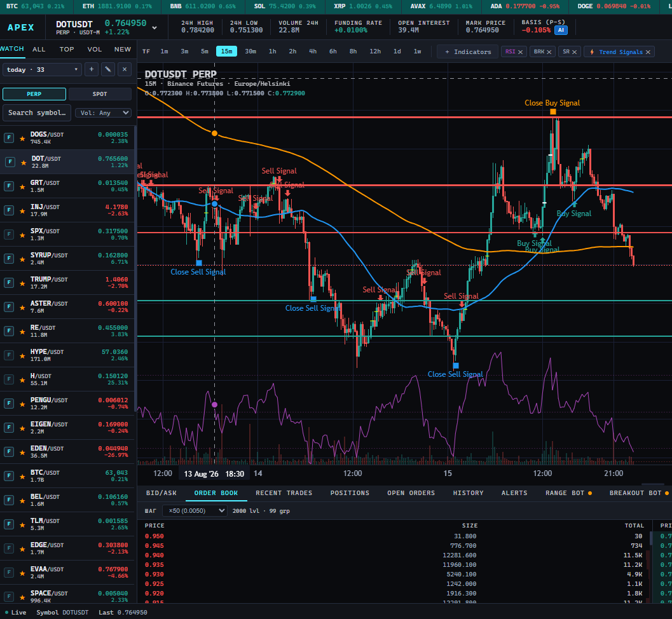Open the RANGE BOT tab
This screenshot has height=619, width=672.
coord(568,493)
